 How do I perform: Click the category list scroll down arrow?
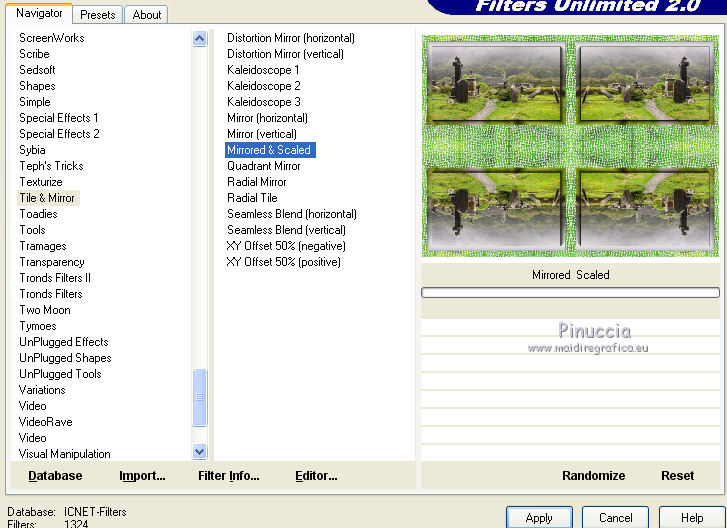pos(199,451)
